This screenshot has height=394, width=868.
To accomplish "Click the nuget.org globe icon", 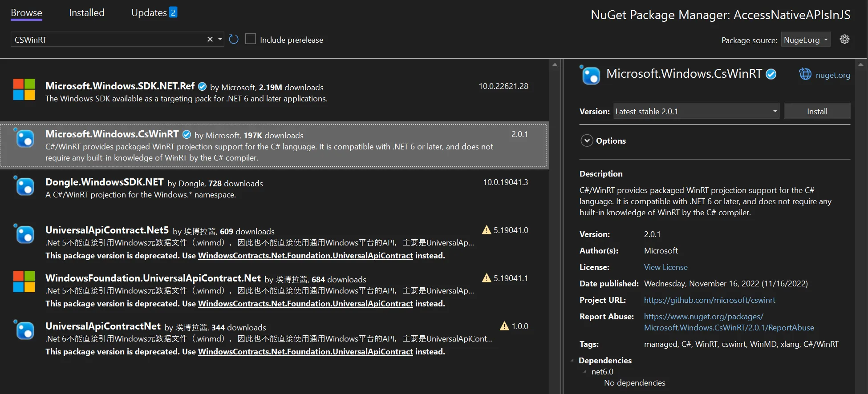I will pos(805,74).
